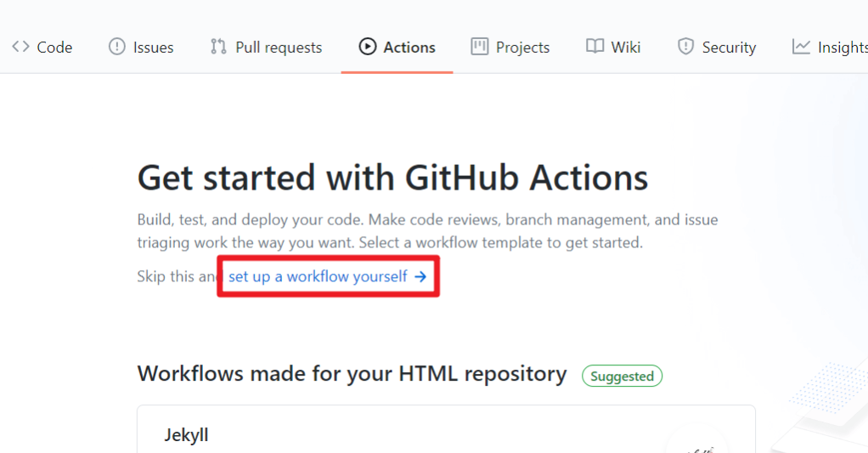
Task: Go to the Wiki tab label
Action: pos(626,48)
